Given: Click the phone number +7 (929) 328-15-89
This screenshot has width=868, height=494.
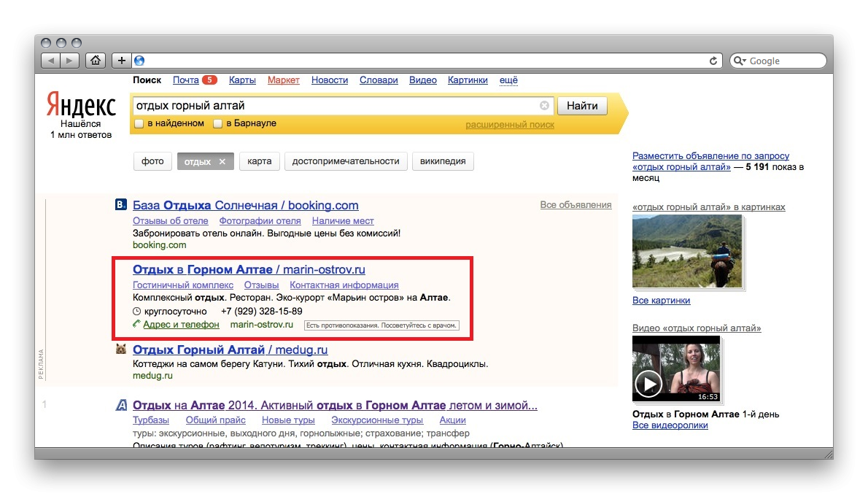Looking at the screenshot, I should pyautogui.click(x=262, y=312).
